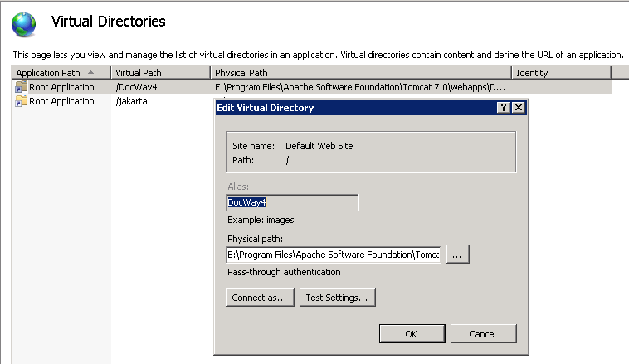Click the Virtual Directories globe icon
The image size is (629, 364).
click(x=24, y=25)
